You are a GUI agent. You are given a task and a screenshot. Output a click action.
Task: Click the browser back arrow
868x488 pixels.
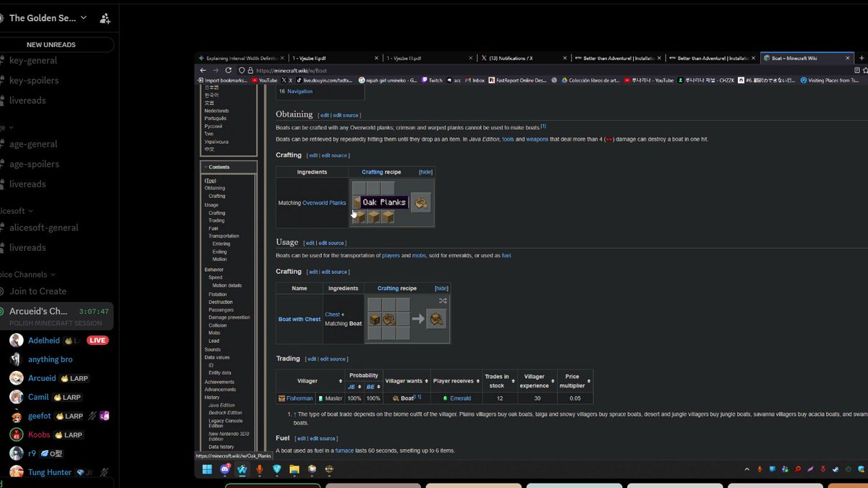point(203,70)
